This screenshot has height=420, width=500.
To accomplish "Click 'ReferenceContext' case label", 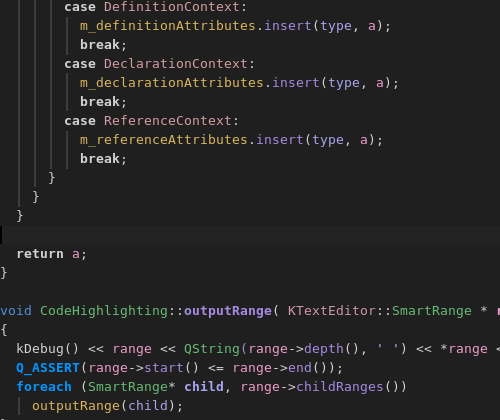I will [167, 121].
